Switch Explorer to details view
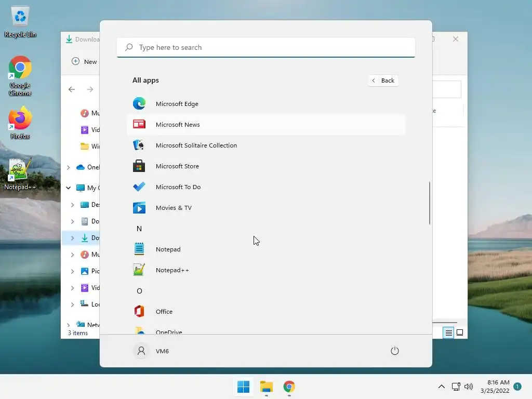This screenshot has width=532, height=399. [x=448, y=333]
